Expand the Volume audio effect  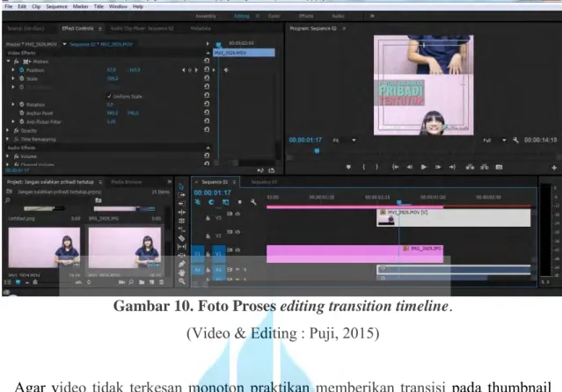[8, 156]
